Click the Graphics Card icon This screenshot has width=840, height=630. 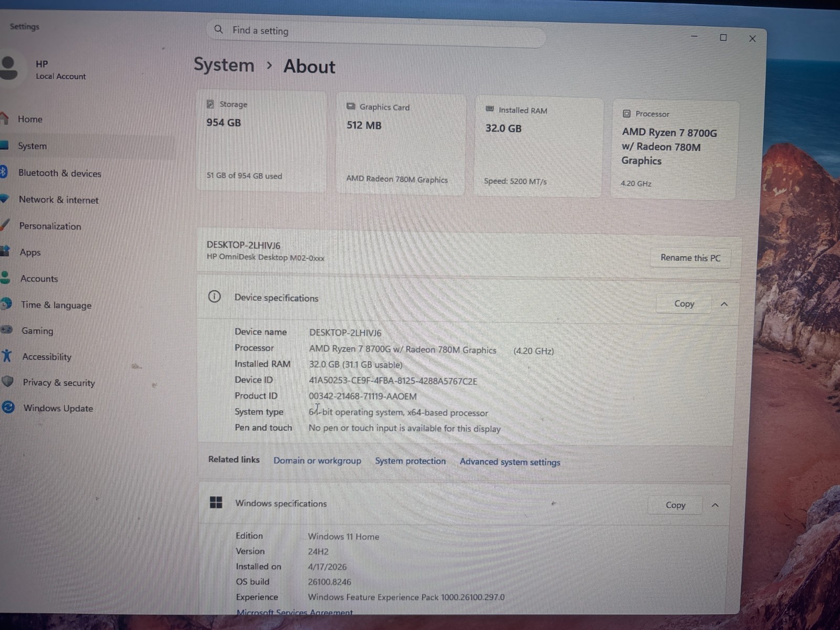[x=351, y=107]
